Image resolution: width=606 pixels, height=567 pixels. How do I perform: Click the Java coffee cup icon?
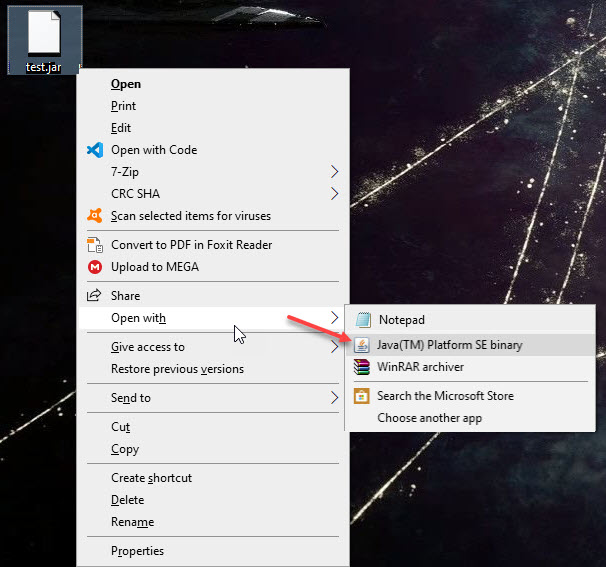tap(361, 345)
